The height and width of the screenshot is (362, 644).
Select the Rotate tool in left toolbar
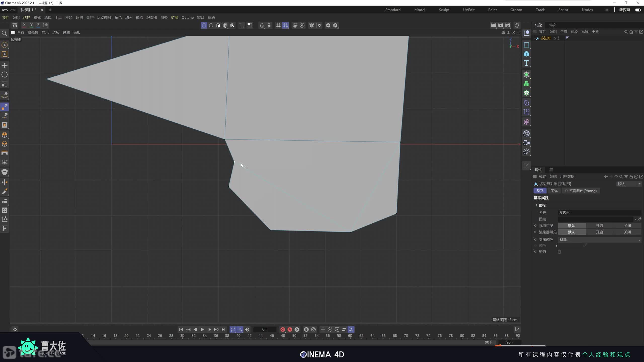click(5, 75)
